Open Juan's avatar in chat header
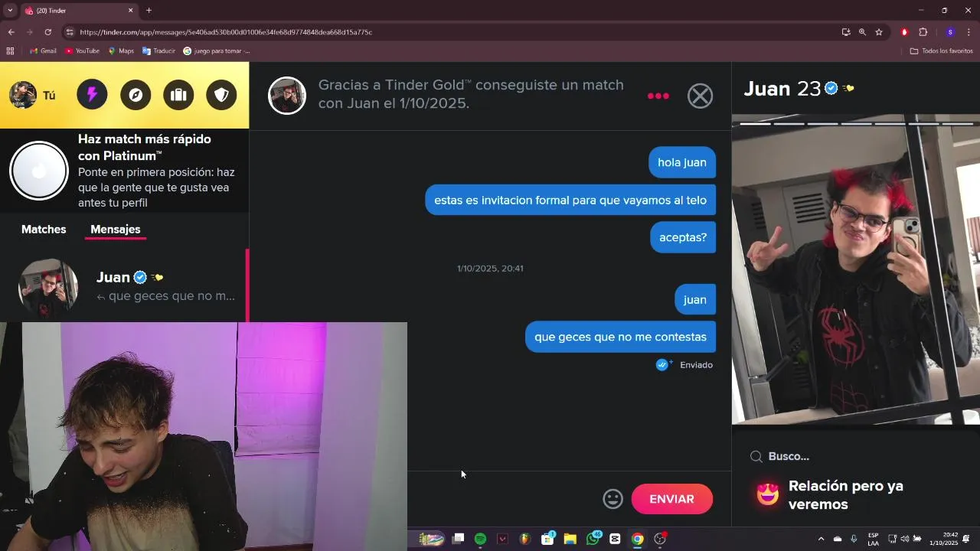 (287, 95)
